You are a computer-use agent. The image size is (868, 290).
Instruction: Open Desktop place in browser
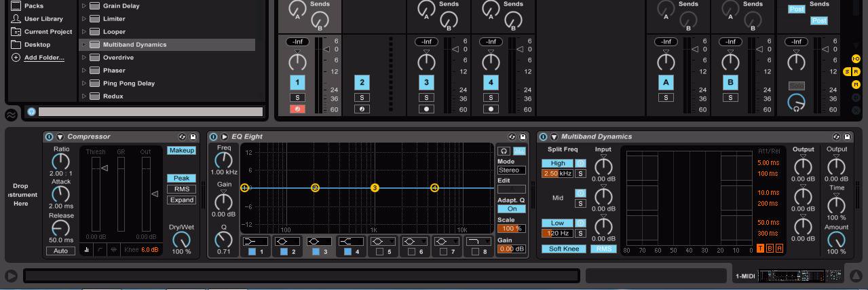(x=31, y=45)
